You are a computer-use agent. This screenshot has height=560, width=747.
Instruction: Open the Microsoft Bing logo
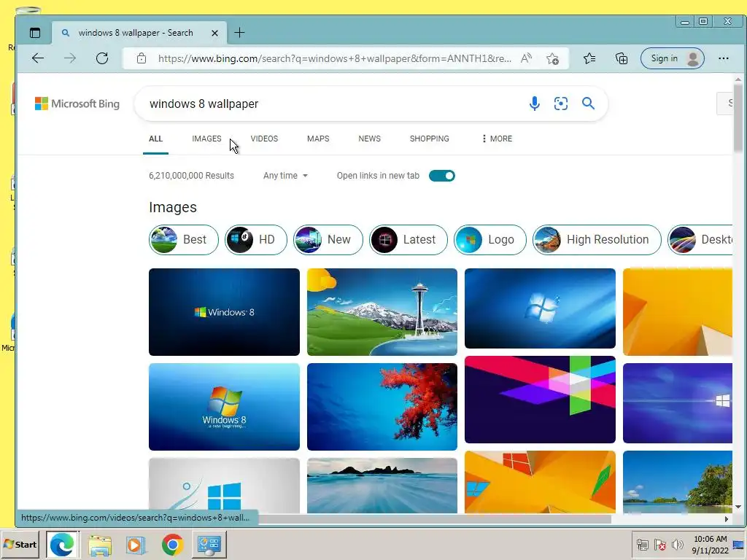tap(77, 104)
